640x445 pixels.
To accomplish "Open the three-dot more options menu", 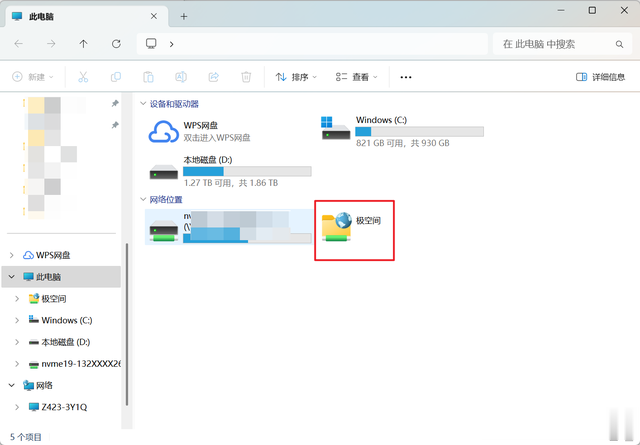I will 406,77.
